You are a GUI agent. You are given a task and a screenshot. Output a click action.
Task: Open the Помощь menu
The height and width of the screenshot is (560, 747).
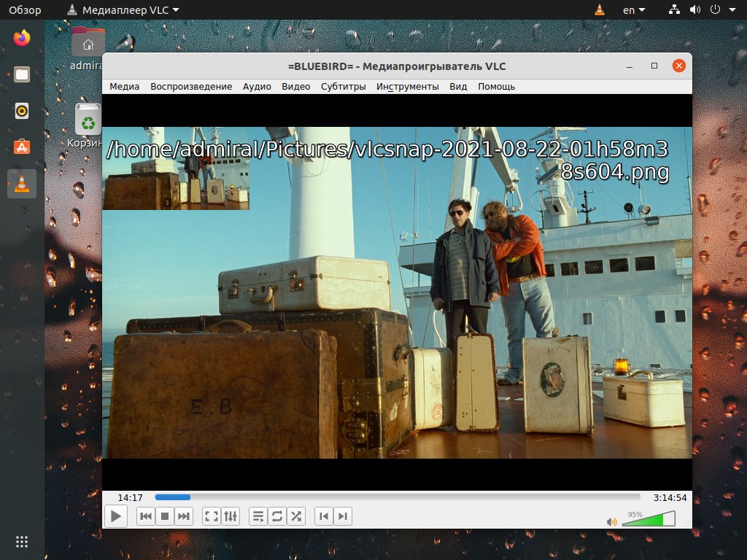point(496,87)
